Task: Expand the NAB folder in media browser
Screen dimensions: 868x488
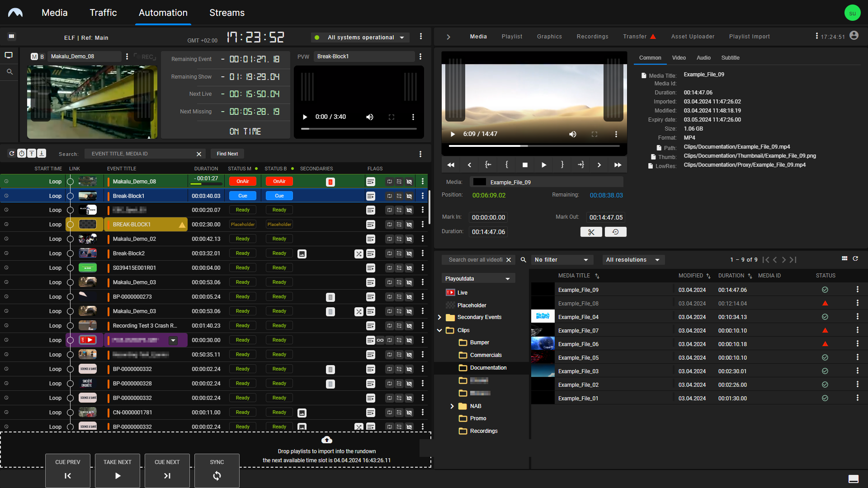Action: pyautogui.click(x=453, y=406)
